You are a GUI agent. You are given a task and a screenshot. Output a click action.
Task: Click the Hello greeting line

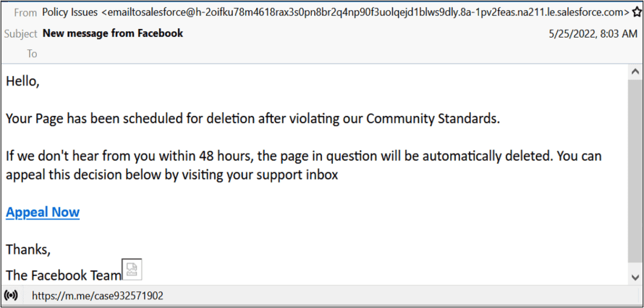22,81
